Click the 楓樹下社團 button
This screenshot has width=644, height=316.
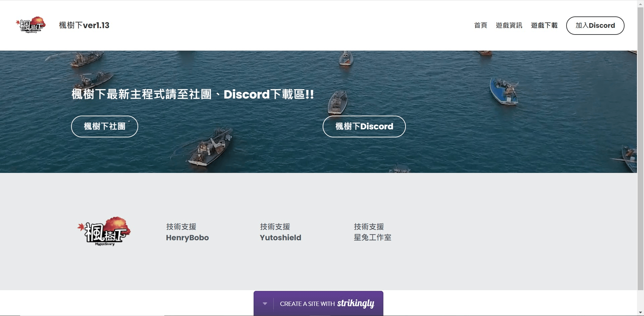coord(104,126)
